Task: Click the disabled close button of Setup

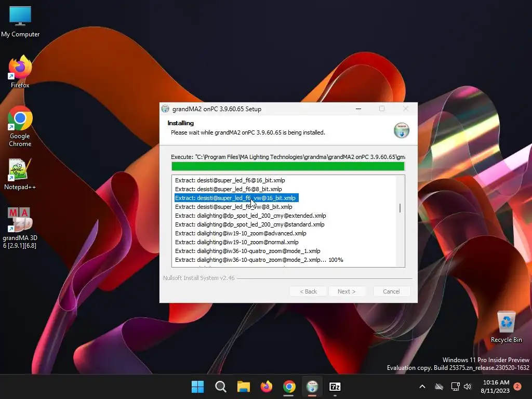Action: 405,109
